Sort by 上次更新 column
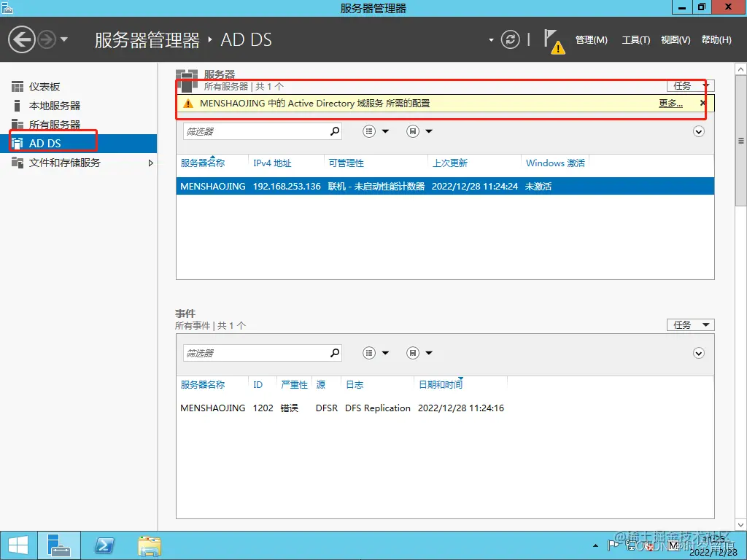Screen dimensions: 747x560 [x=449, y=163]
